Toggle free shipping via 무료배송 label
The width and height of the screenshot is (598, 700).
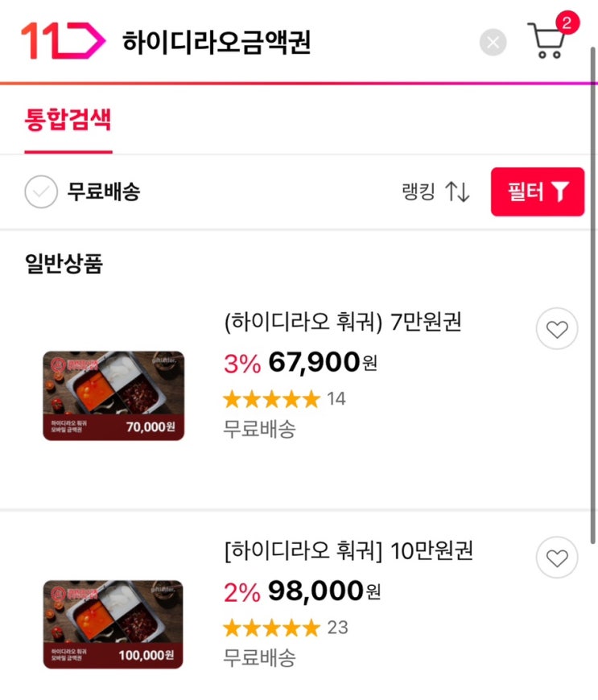pyautogui.click(x=104, y=192)
